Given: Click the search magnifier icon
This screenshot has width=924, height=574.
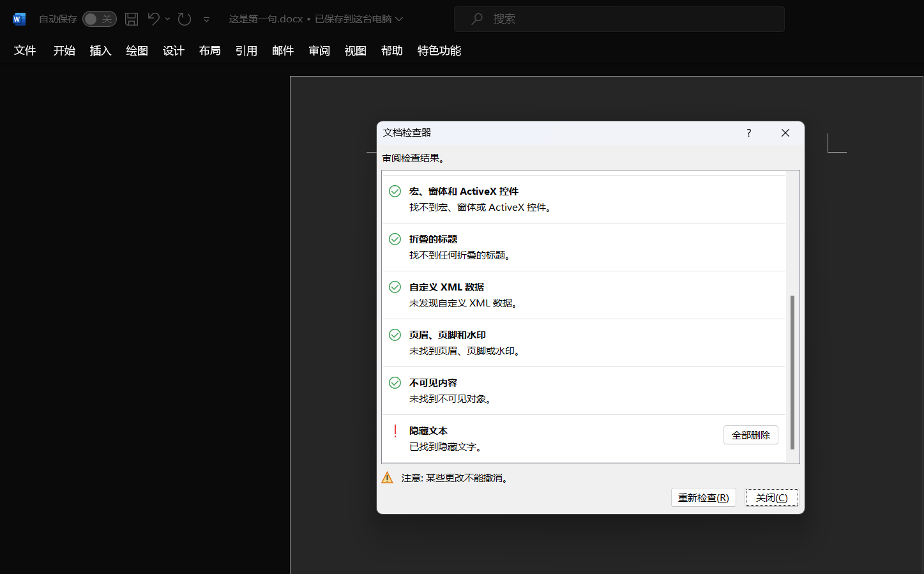Looking at the screenshot, I should 477,19.
